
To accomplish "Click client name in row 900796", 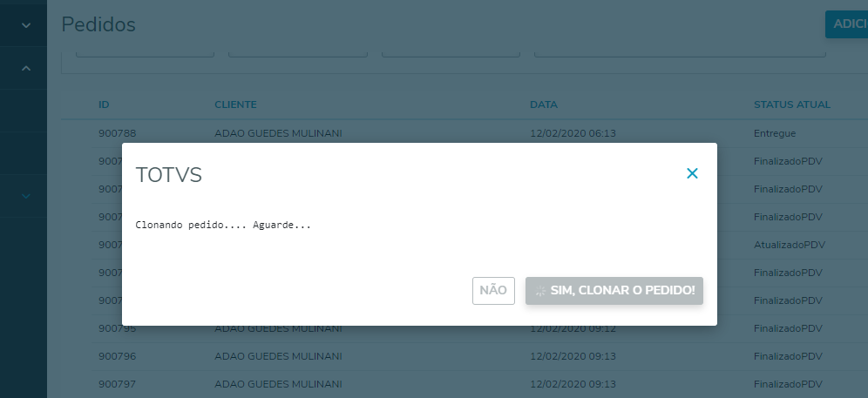I will tap(279, 356).
